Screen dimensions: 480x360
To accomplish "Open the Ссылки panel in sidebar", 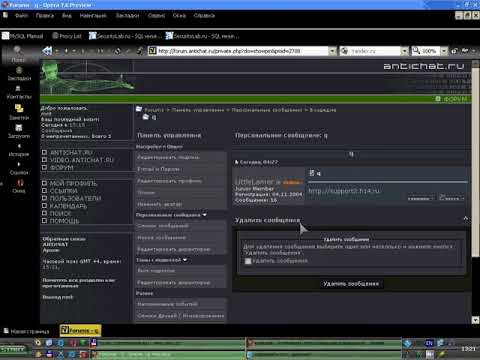I will [x=19, y=169].
